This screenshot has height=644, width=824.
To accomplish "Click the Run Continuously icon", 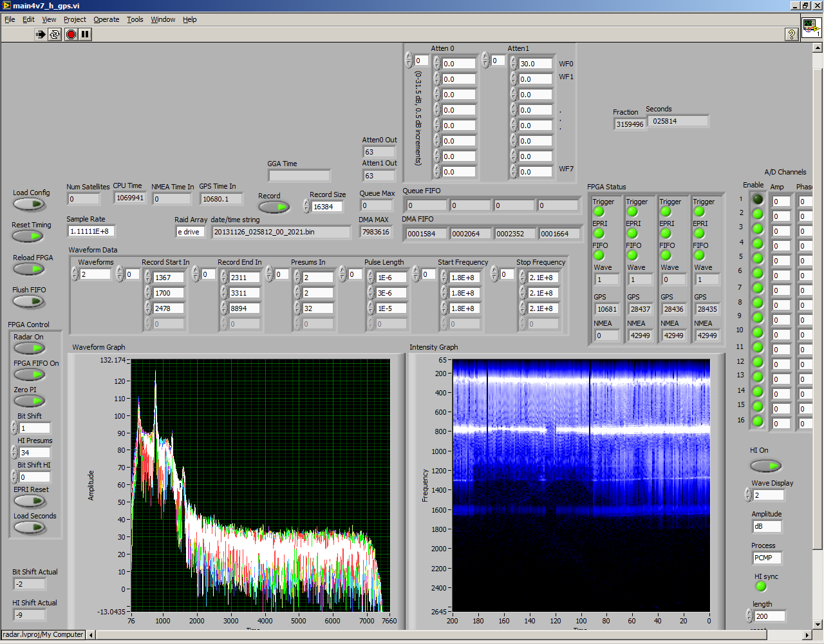I will [x=55, y=34].
